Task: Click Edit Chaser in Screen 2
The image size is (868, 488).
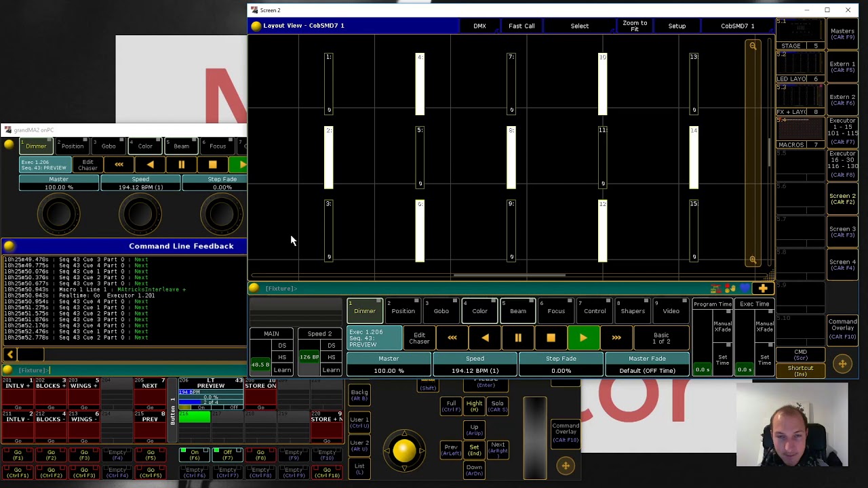Action: coord(419,338)
